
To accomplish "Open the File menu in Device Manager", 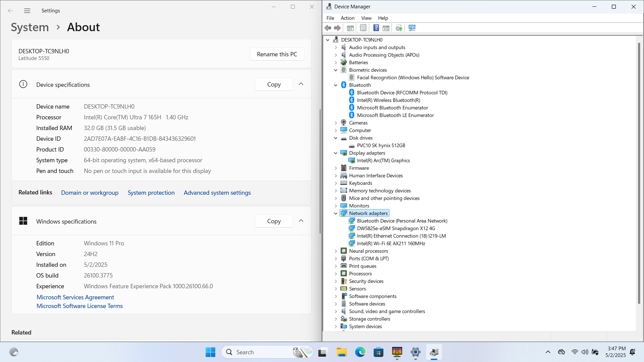I will point(330,18).
